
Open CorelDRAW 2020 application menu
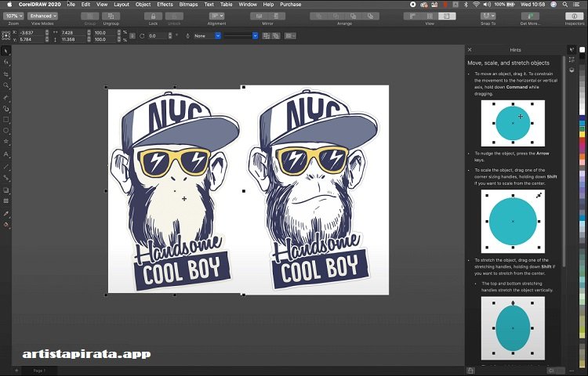[x=40, y=5]
